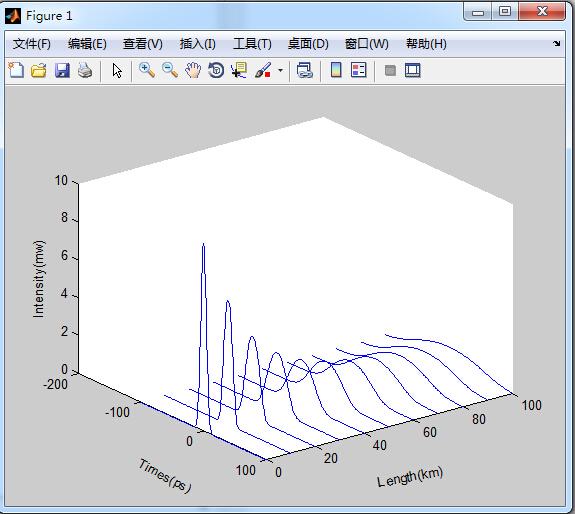The image size is (575, 514).
Task: Insert a legend using toolbar icon
Action: click(x=358, y=70)
